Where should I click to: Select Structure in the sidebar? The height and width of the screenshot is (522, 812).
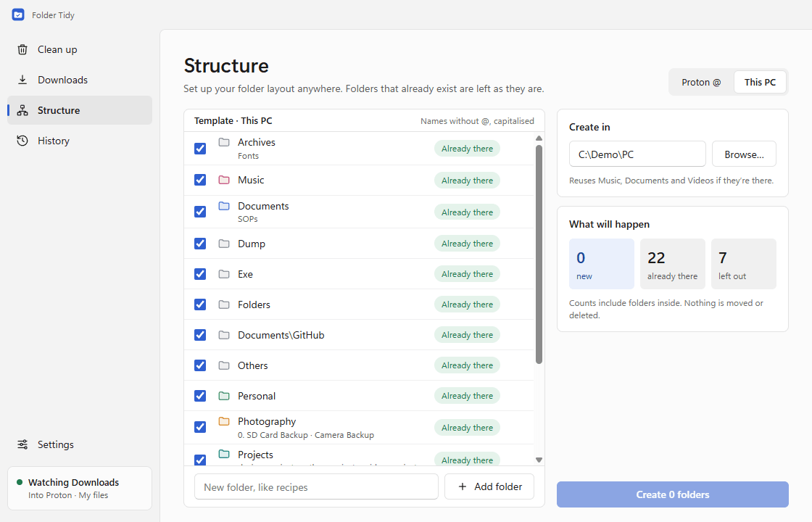(x=80, y=110)
